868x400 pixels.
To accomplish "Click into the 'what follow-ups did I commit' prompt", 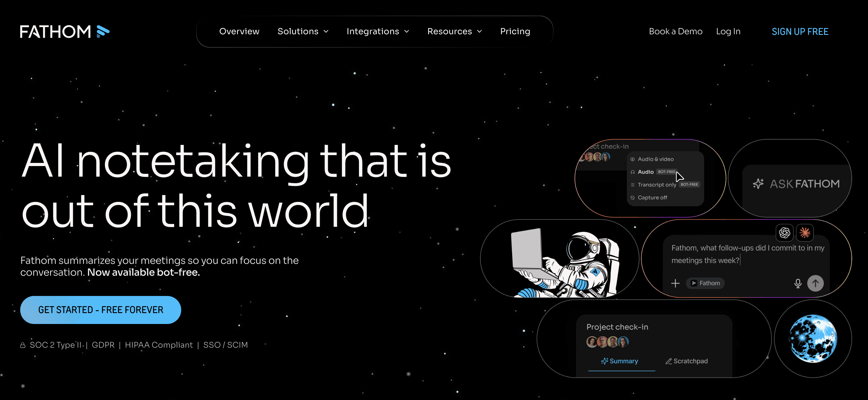I will [x=748, y=254].
